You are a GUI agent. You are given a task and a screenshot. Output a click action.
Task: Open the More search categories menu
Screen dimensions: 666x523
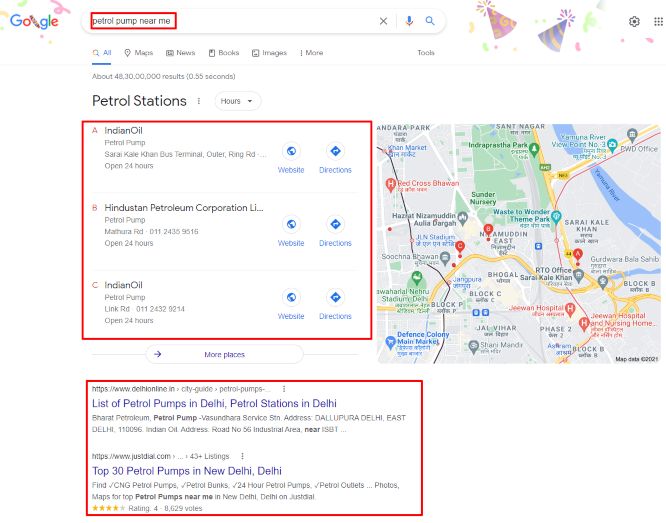(311, 53)
